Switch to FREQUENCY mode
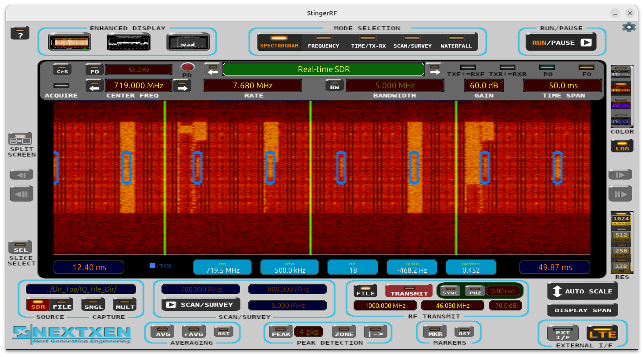The width and height of the screenshot is (644, 357). point(323,43)
